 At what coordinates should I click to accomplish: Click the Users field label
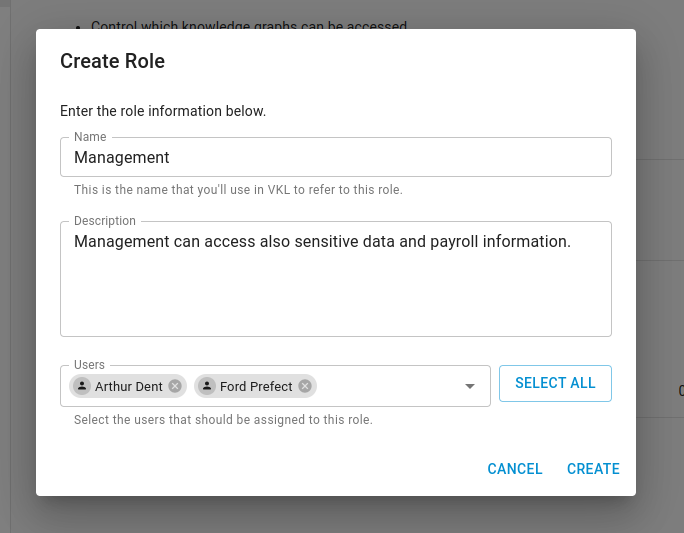89,365
